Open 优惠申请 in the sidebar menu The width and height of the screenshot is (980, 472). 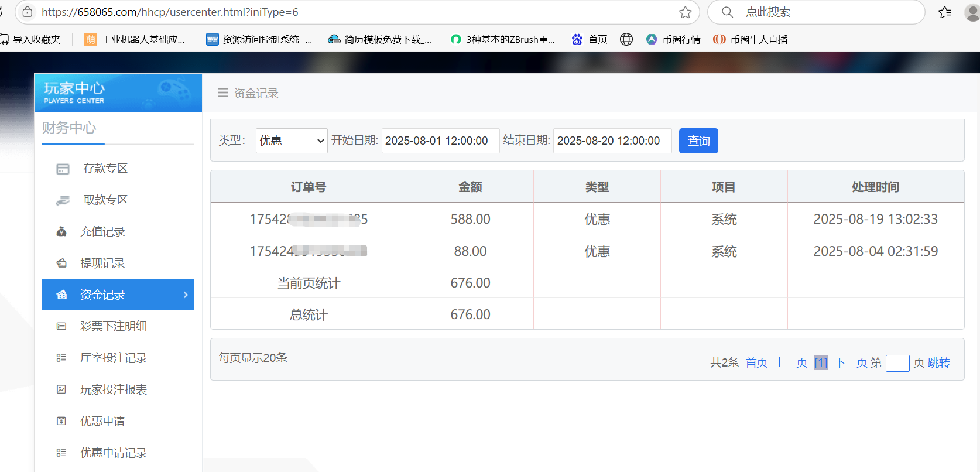click(102, 421)
